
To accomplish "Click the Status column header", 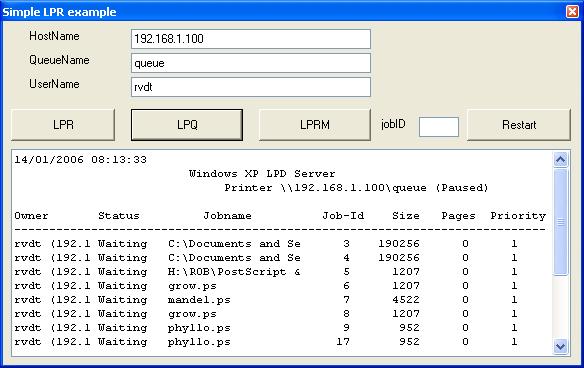I will click(x=119, y=216).
